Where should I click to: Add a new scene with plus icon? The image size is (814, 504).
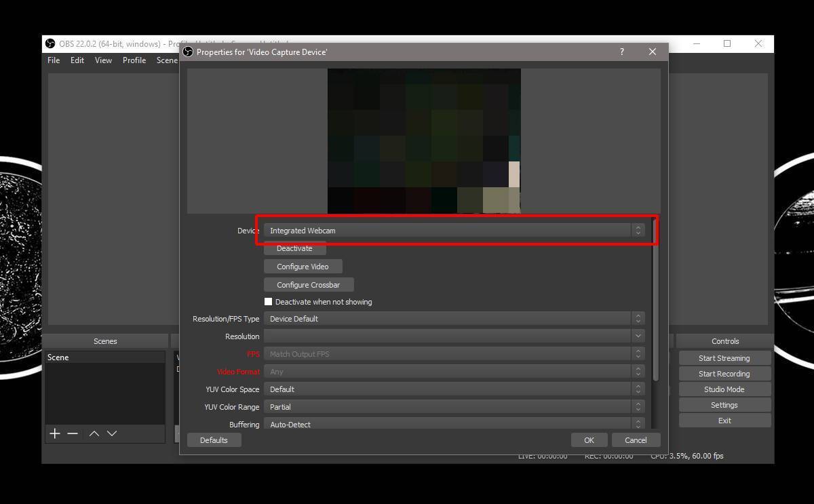coord(55,433)
